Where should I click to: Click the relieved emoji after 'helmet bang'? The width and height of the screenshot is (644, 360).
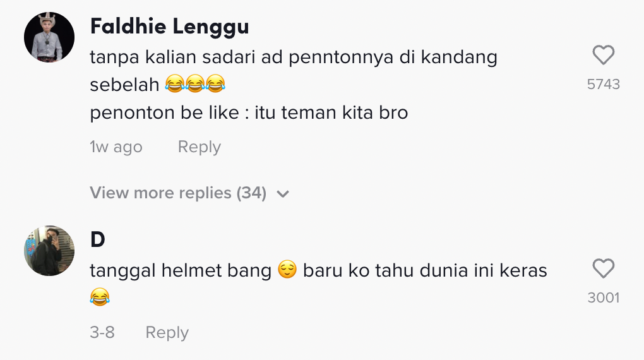tap(287, 271)
